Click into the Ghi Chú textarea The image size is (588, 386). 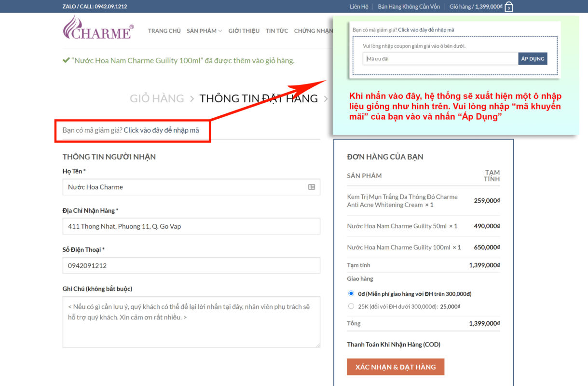pyautogui.click(x=191, y=322)
